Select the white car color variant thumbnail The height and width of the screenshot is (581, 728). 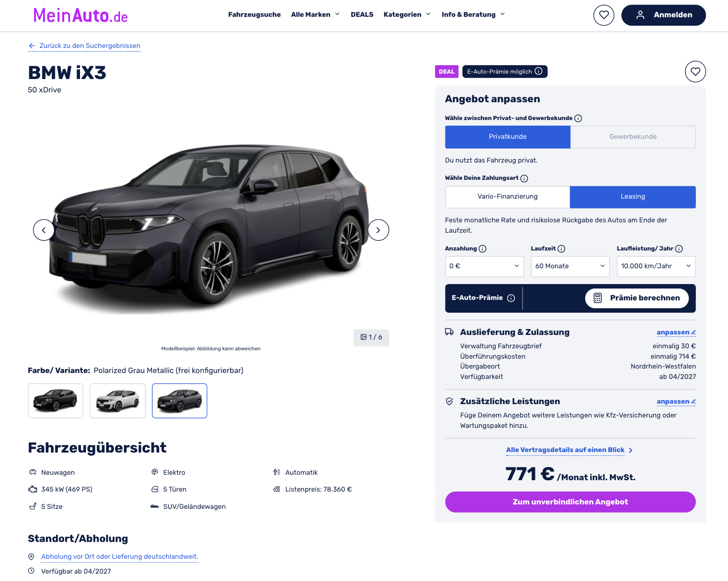(x=118, y=401)
